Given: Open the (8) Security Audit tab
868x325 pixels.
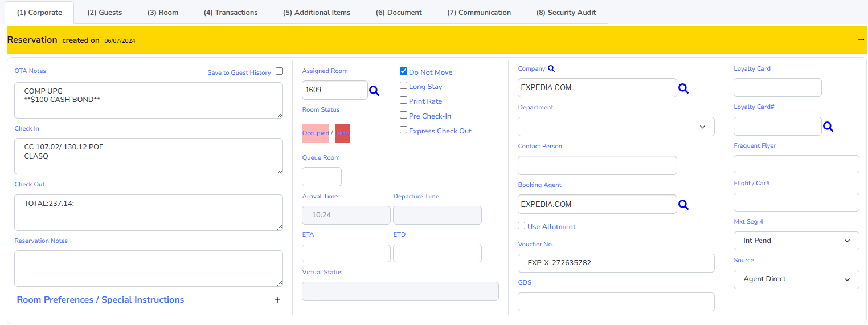Looking at the screenshot, I should 566,13.
